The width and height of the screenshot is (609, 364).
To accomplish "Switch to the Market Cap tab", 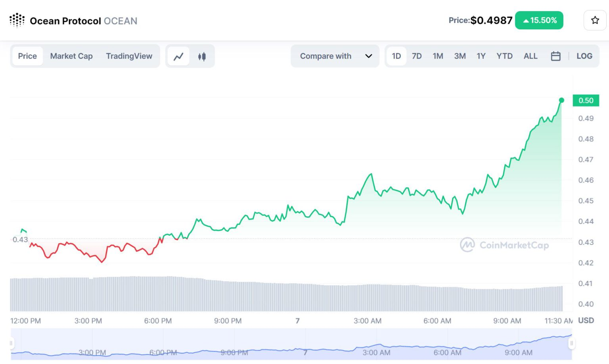I will 71,56.
